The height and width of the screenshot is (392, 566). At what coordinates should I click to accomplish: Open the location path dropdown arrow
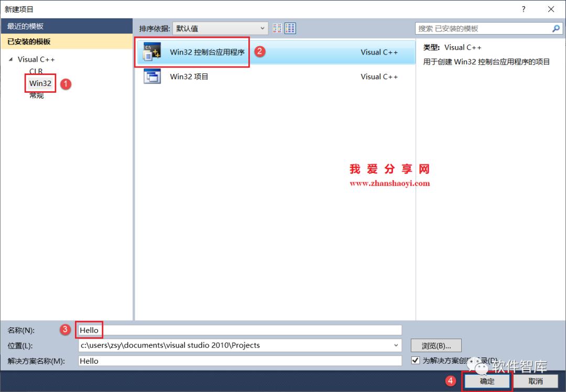(x=396, y=345)
